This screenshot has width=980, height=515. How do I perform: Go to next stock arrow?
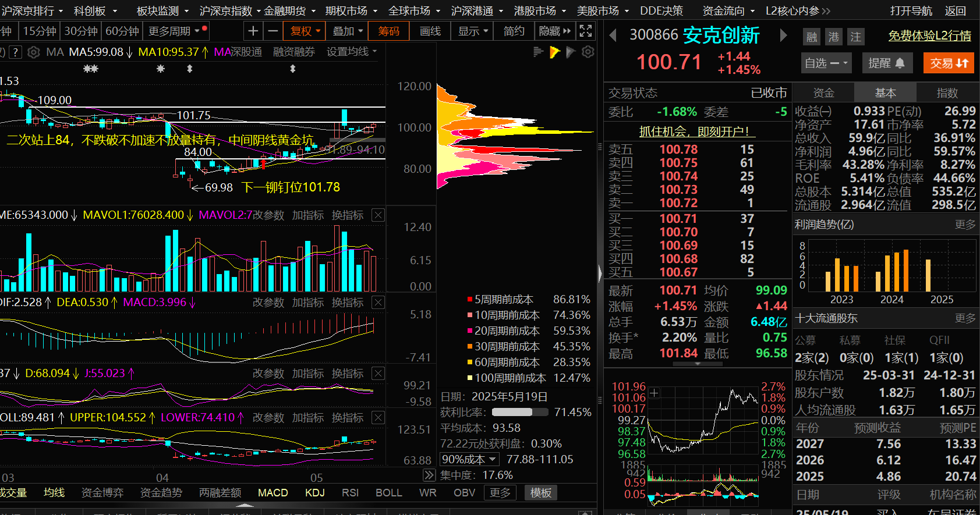783,35
